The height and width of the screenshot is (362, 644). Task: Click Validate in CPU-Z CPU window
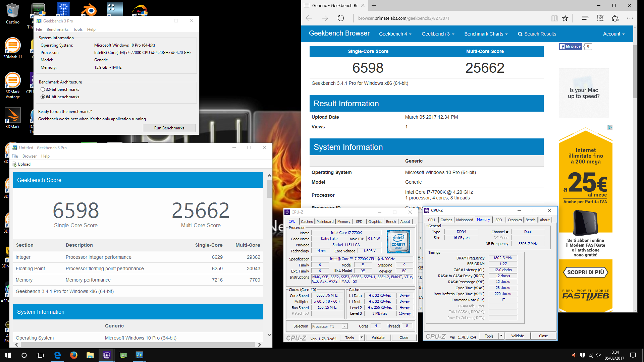coord(378,338)
